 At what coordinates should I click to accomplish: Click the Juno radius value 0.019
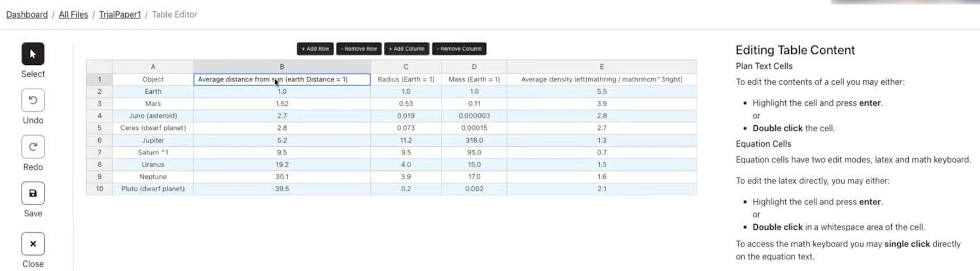pyautogui.click(x=406, y=116)
